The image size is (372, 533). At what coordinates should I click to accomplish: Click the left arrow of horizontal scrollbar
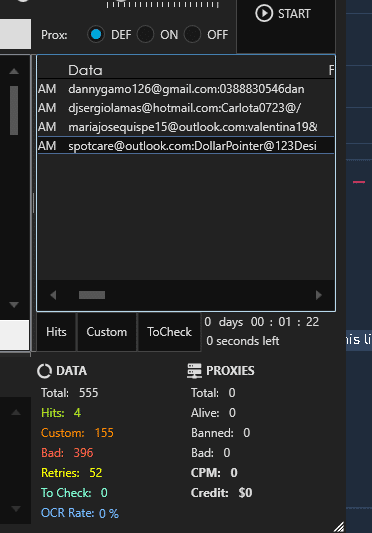click(53, 295)
